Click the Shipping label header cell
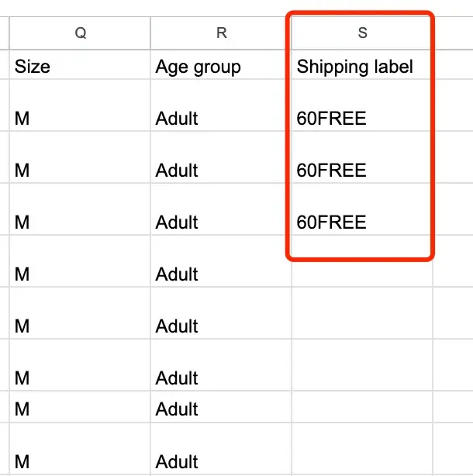This screenshot has width=473, height=476. click(x=362, y=64)
